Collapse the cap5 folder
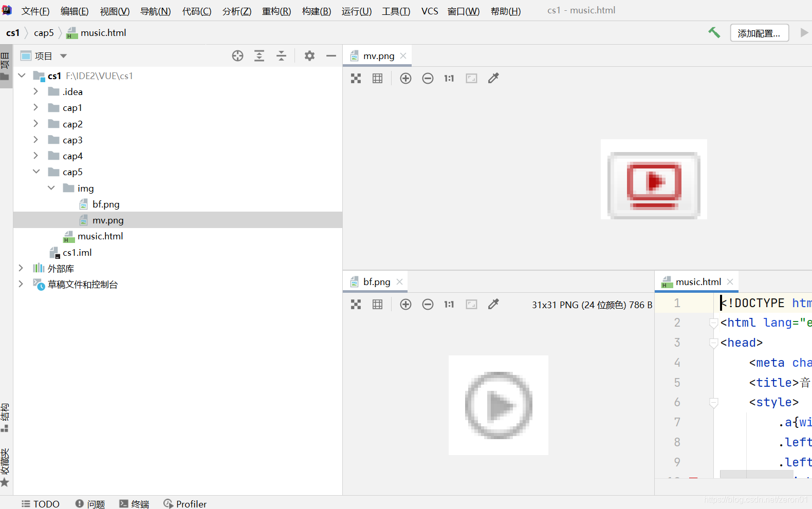 click(x=36, y=172)
